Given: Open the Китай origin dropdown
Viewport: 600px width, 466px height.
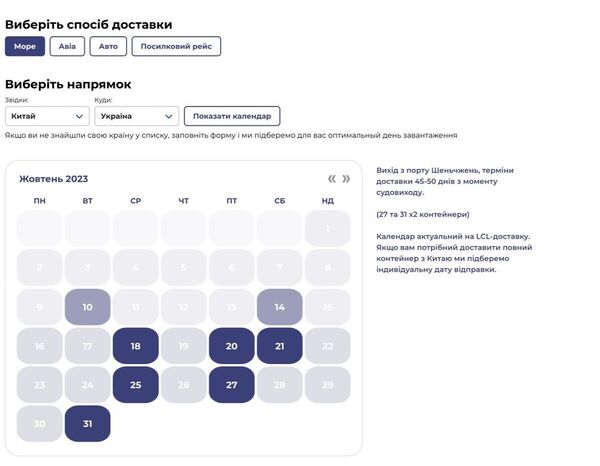Looking at the screenshot, I should [x=48, y=116].
